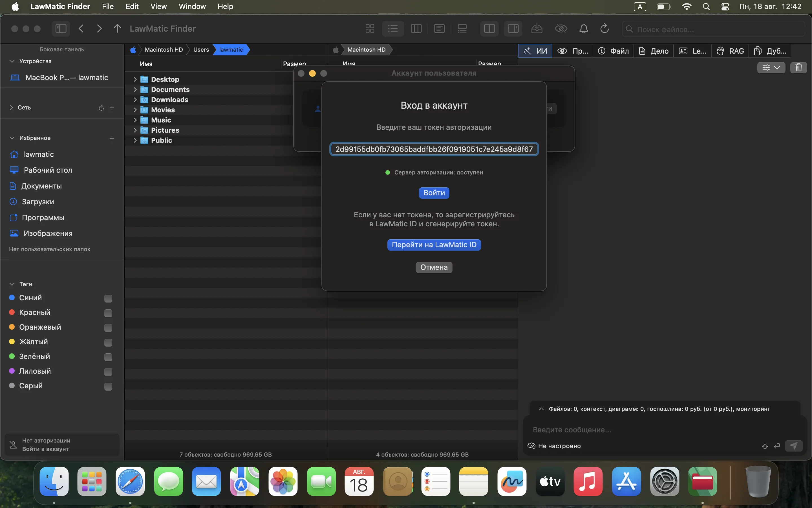Click the blue Синий tag dot
Viewport: 812px width, 508px height.
12,297
